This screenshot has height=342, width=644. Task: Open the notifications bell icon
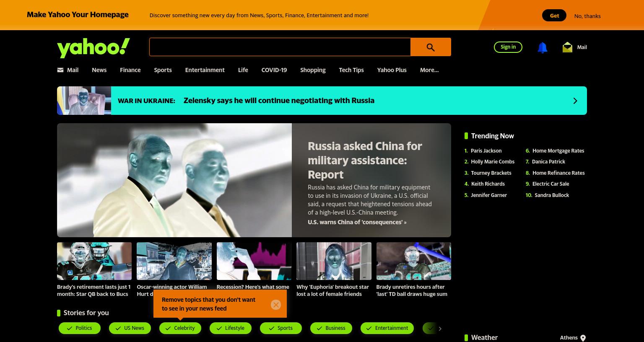(542, 47)
